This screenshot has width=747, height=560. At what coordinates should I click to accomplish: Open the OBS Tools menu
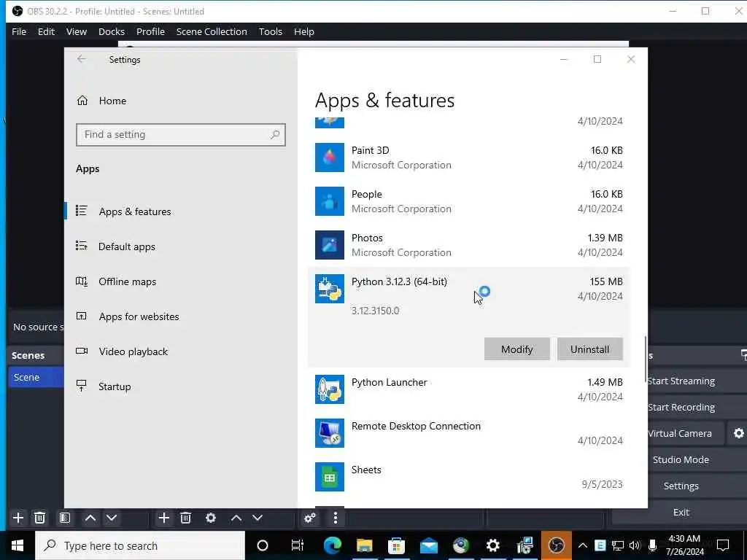270,31
